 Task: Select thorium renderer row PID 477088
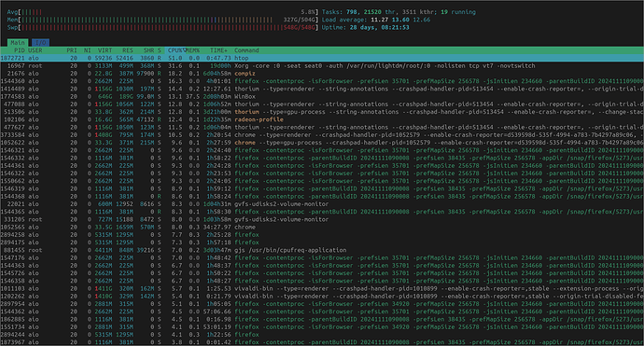click(322, 104)
